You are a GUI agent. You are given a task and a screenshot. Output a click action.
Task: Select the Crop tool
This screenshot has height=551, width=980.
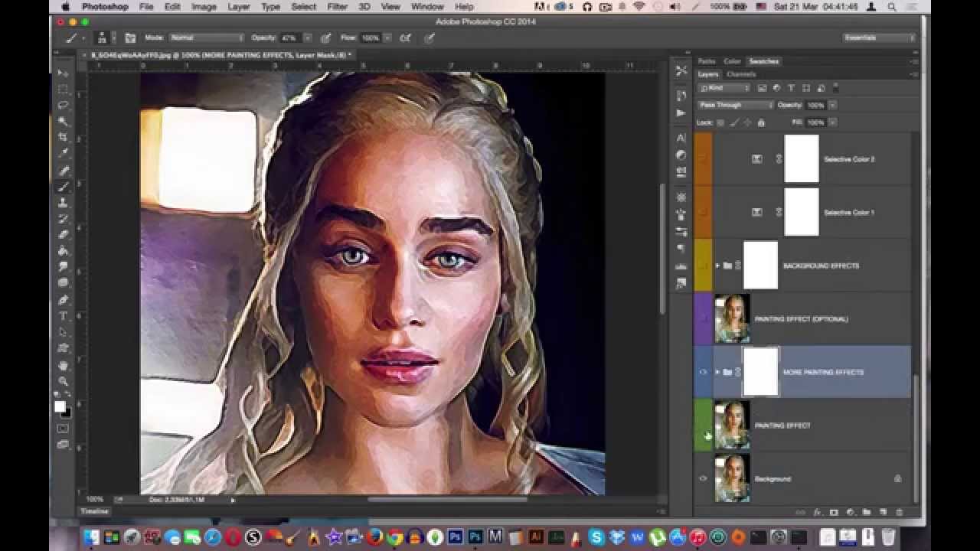pos(64,137)
